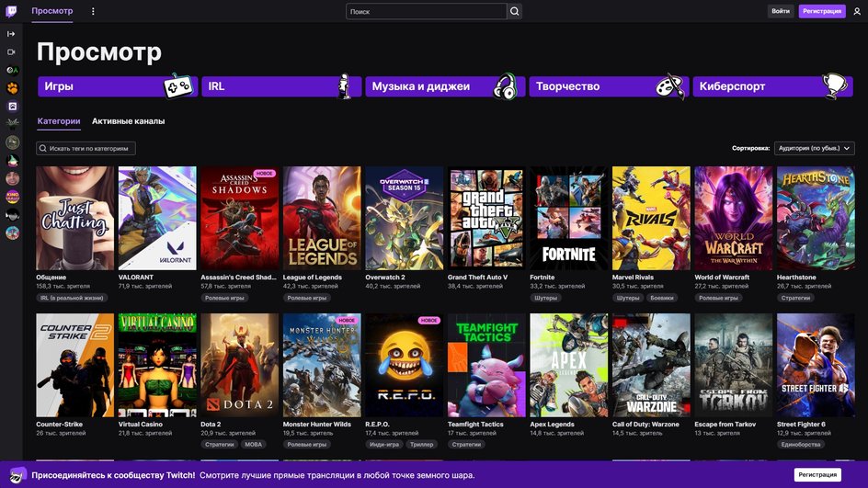The width and height of the screenshot is (868, 488).
Task: Open Dota 2 cover thumbnail
Action: point(240,365)
